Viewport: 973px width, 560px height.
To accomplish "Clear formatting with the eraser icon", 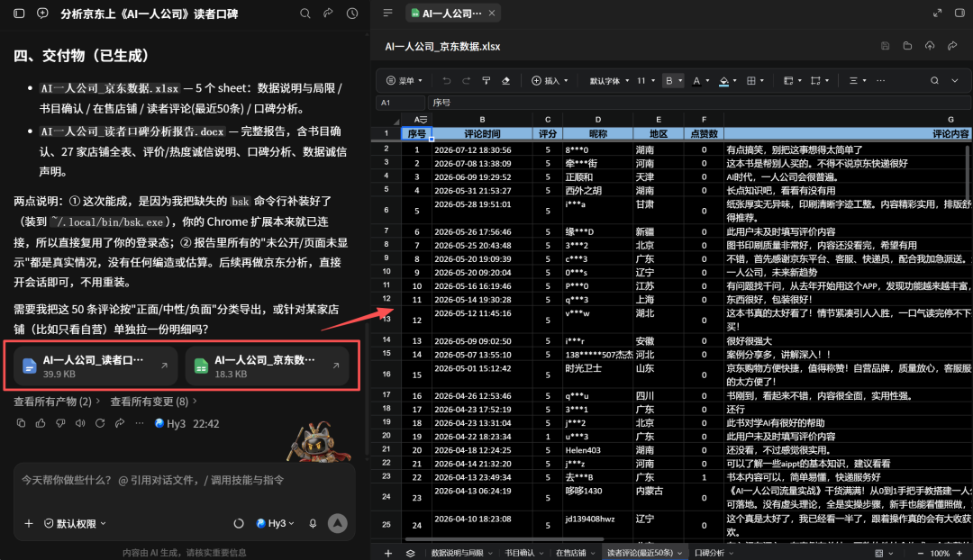I will click(505, 81).
